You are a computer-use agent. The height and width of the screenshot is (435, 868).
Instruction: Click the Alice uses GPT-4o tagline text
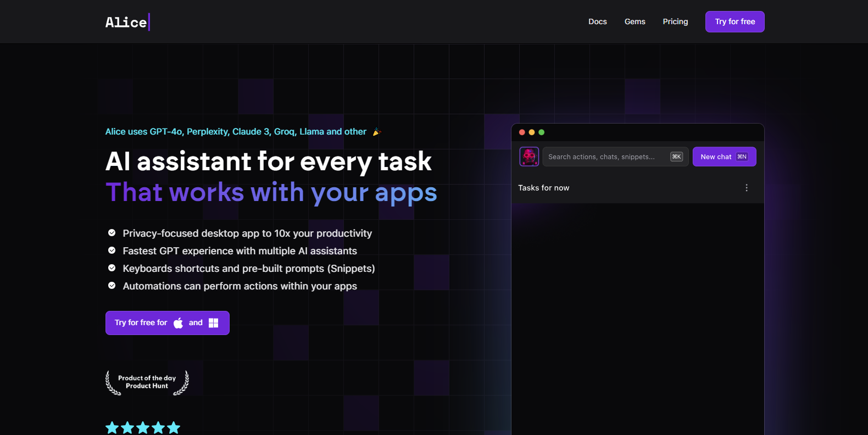(x=236, y=132)
